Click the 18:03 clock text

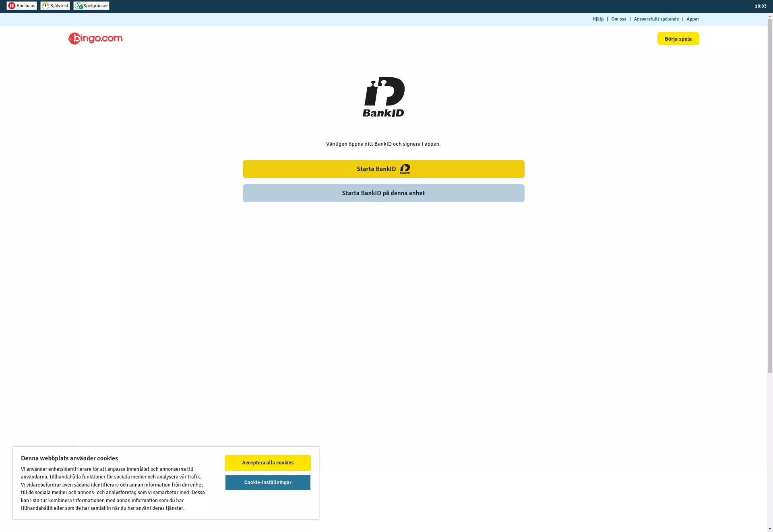click(761, 6)
